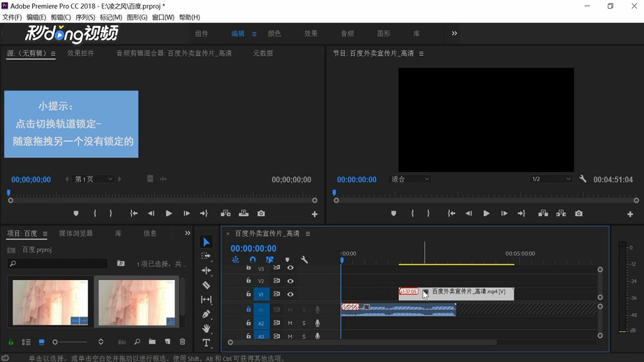Click Lift button in Program monitor
644x362 pixels.
tap(543, 214)
